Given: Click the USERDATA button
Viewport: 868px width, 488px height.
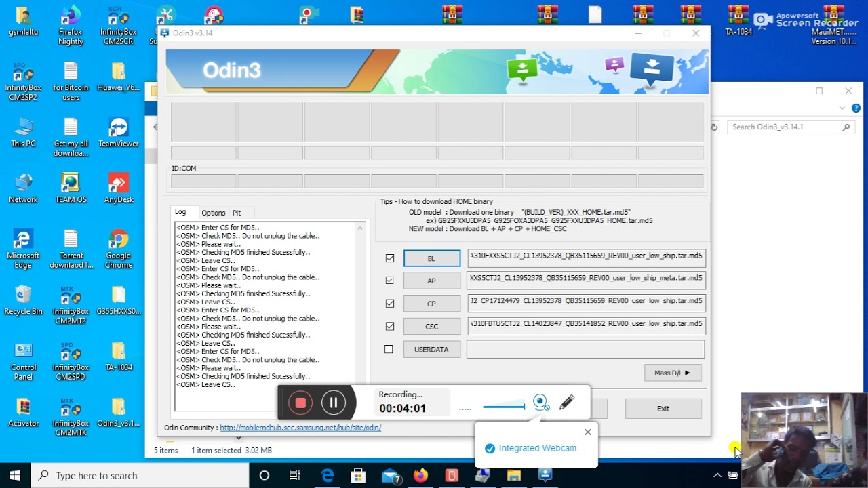Looking at the screenshot, I should (432, 349).
